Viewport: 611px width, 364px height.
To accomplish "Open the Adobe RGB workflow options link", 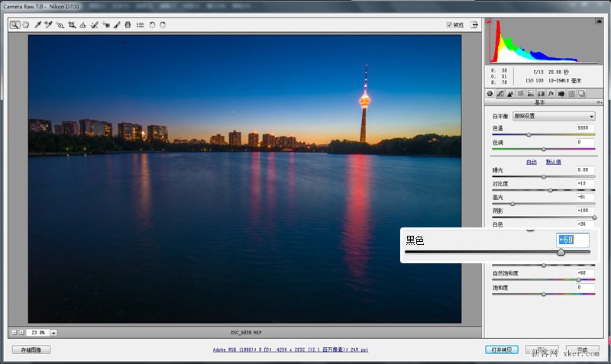I will coord(290,350).
